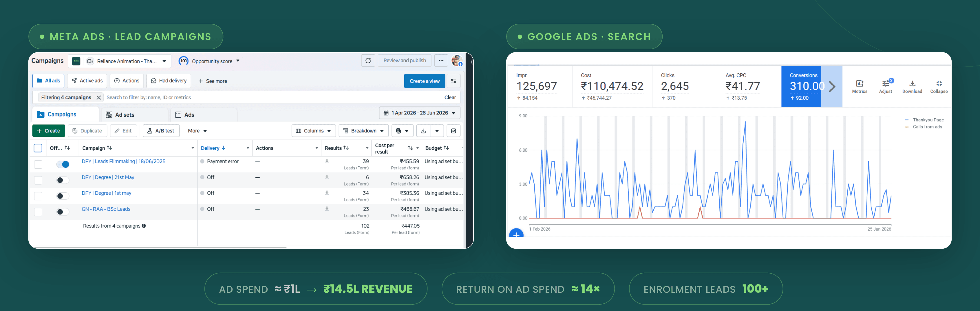Click the download arrow icon in the Filmmaking row
980x311 pixels.
point(327,161)
